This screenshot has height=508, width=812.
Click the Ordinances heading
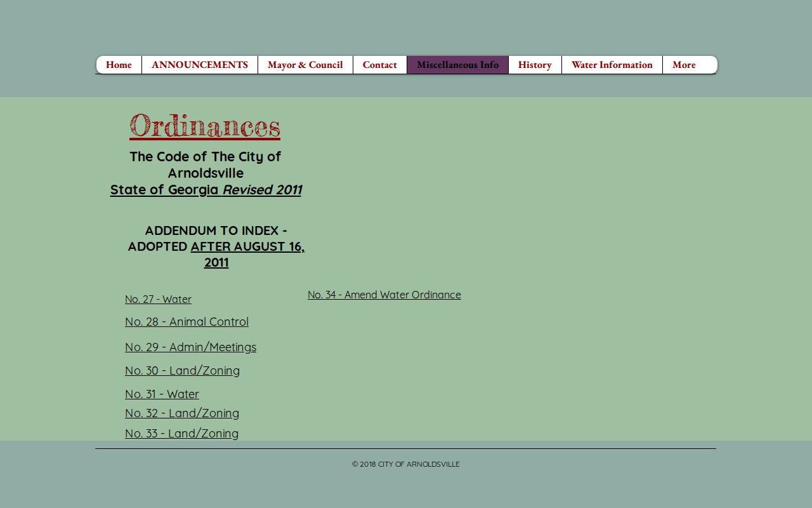coord(205,126)
